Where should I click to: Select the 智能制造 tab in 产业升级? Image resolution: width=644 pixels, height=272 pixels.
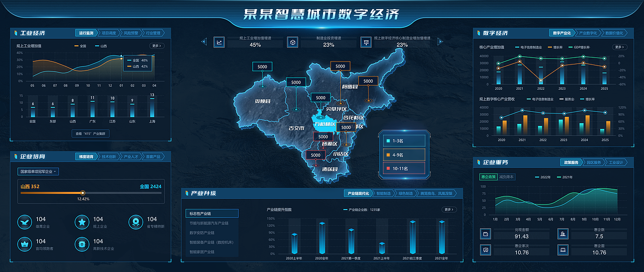coord(383,193)
